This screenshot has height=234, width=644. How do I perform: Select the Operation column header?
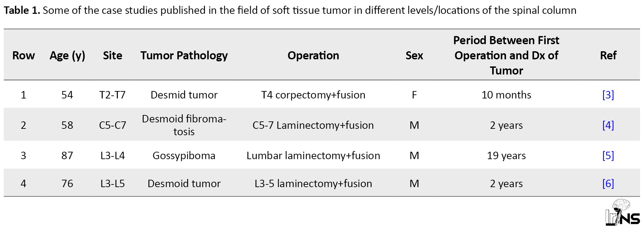click(x=313, y=55)
